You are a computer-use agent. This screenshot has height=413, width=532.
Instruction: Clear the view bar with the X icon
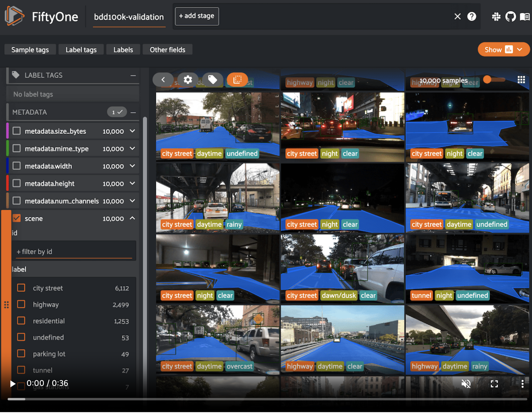coord(457,16)
